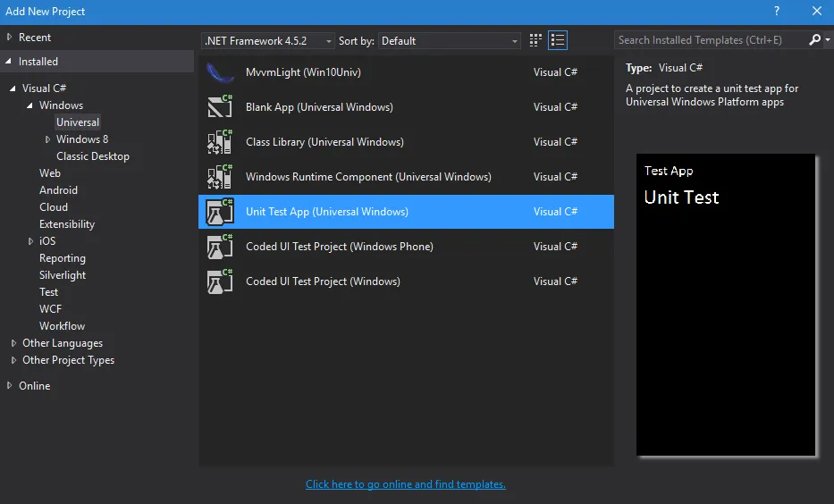834x504 pixels.
Task: Open the search options dropdown arrow
Action: (828, 40)
